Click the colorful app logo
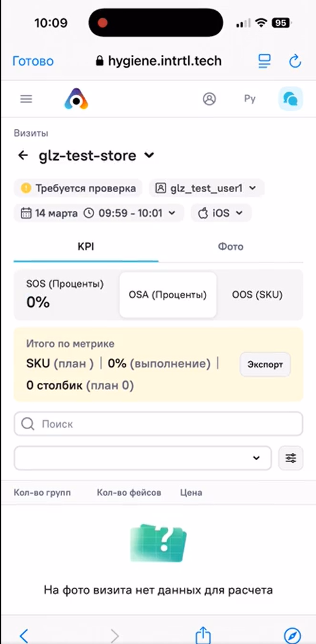The height and width of the screenshot is (644, 316). [x=76, y=99]
